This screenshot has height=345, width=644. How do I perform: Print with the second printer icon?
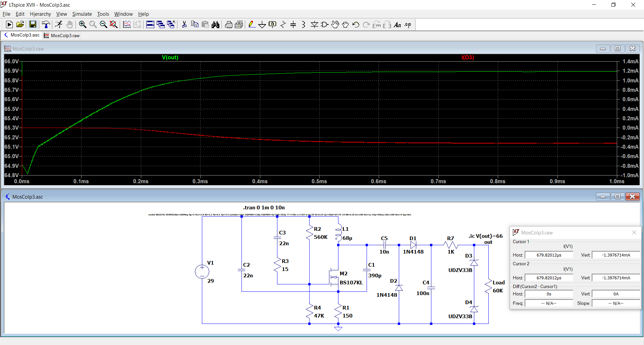pos(239,24)
